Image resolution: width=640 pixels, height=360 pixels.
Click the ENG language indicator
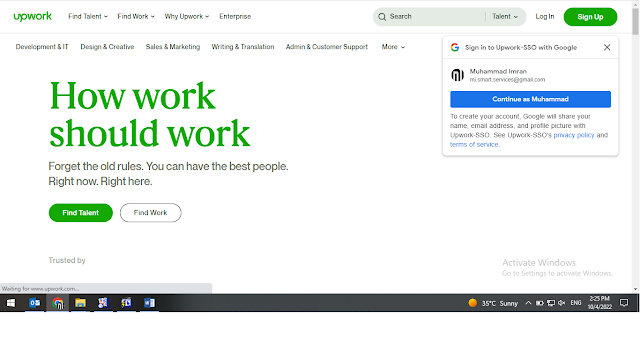pyautogui.click(x=576, y=303)
